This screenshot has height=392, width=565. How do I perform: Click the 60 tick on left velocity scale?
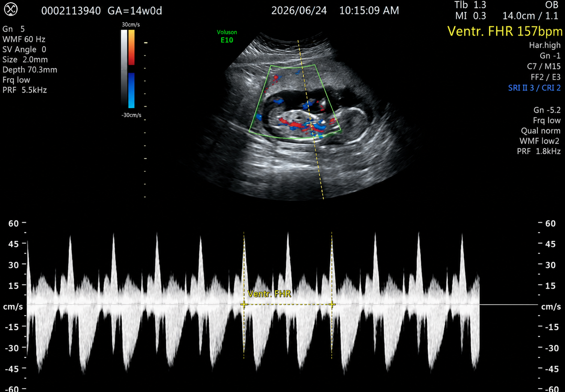tap(14, 224)
